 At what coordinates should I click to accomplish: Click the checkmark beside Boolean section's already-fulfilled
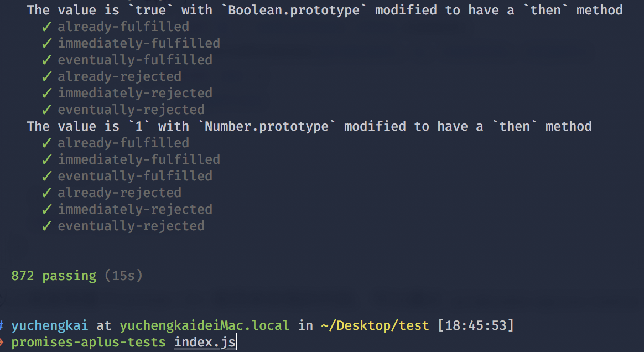point(47,27)
